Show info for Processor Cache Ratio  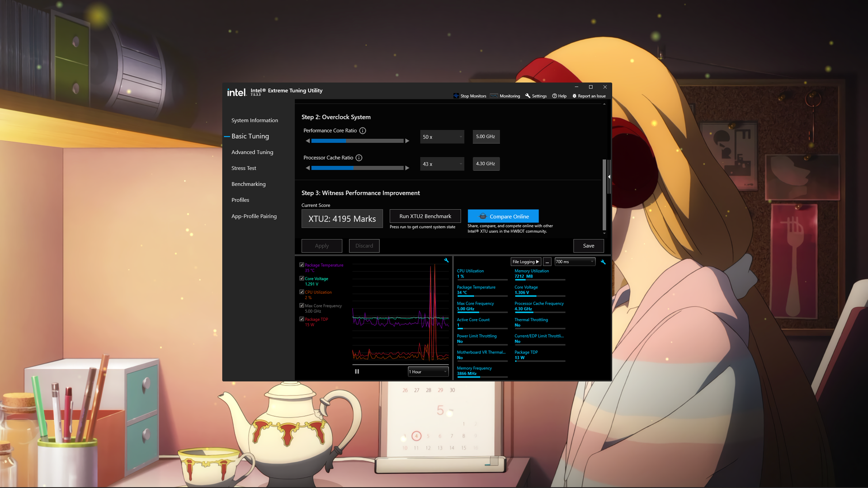[359, 158]
